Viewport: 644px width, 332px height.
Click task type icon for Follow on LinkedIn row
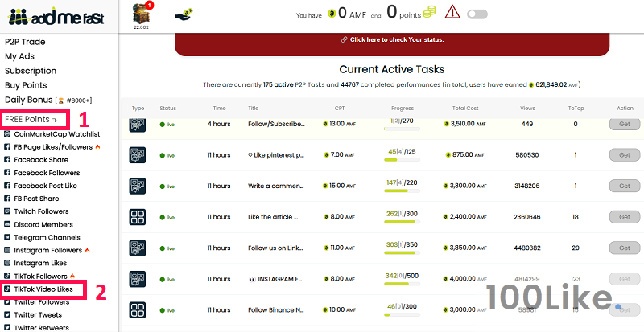pyautogui.click(x=138, y=248)
